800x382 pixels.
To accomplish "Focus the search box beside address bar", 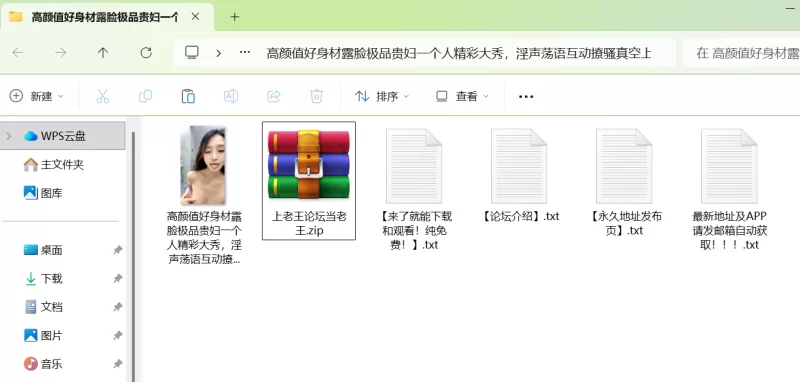I will point(741,53).
